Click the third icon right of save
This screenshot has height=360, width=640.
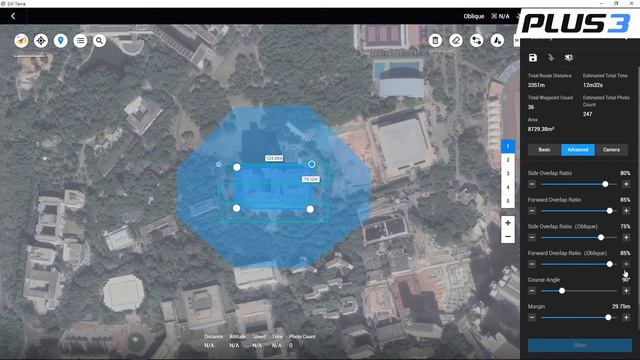coord(569,58)
